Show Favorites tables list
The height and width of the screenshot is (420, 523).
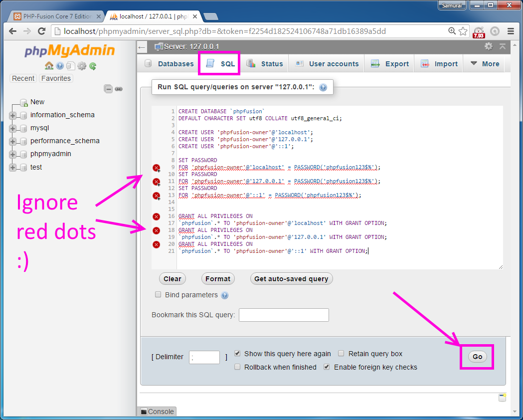coord(56,78)
